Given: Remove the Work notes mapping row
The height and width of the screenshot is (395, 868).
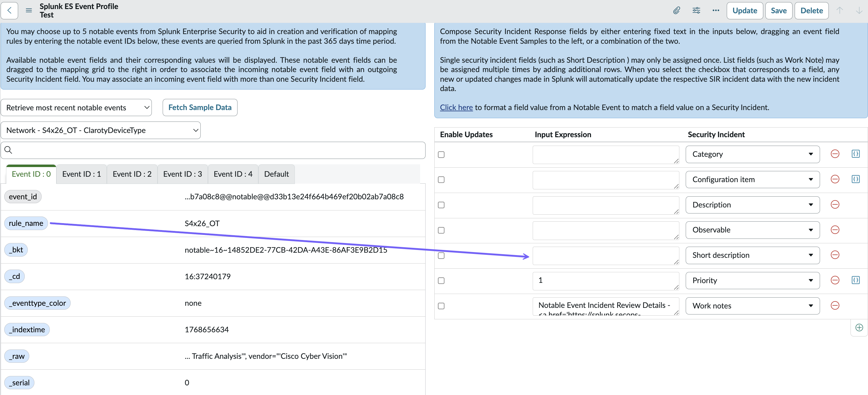Looking at the screenshot, I should pos(835,305).
